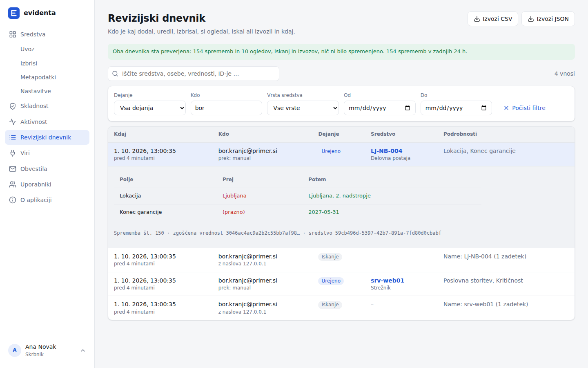Viewport: 588px width, 368px height.
Task: Click the Poslovna storitev, Kritičnost details text
Action: (x=483, y=280)
